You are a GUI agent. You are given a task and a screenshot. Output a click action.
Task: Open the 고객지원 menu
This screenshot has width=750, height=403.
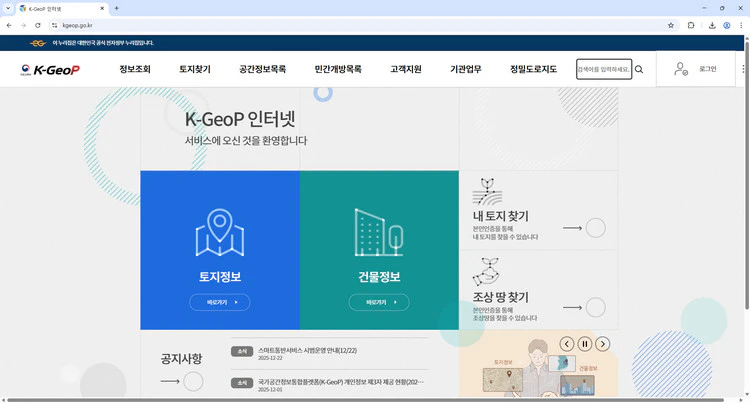tap(406, 69)
